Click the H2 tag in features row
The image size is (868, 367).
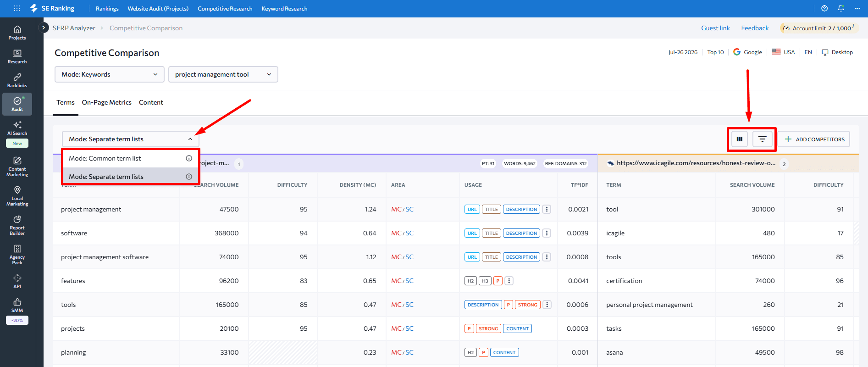[x=470, y=281]
